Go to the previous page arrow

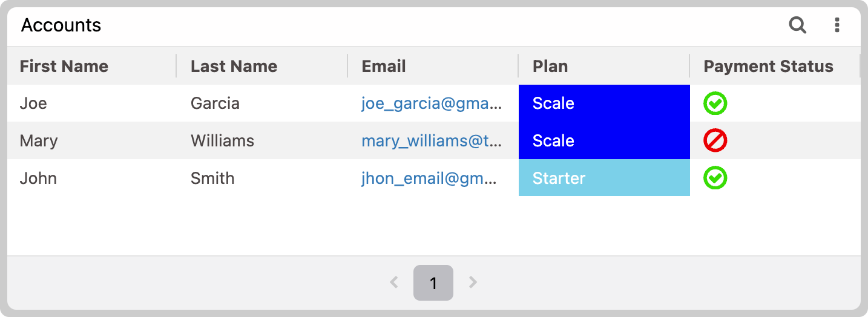(394, 283)
